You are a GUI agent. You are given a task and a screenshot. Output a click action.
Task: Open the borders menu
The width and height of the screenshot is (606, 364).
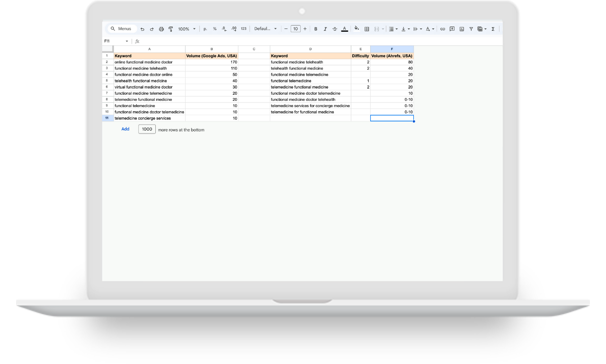pos(366,29)
